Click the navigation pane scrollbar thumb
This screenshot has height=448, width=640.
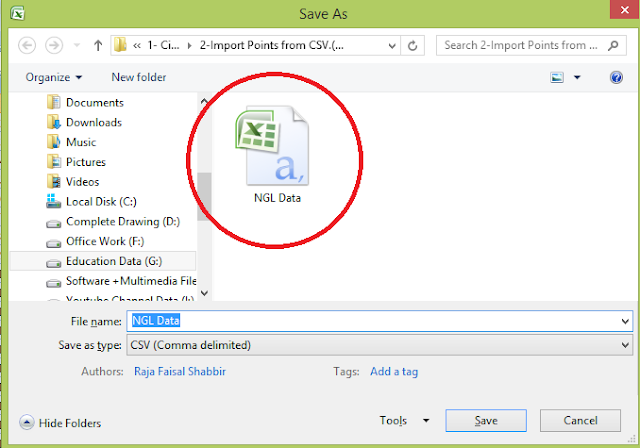tap(204, 196)
